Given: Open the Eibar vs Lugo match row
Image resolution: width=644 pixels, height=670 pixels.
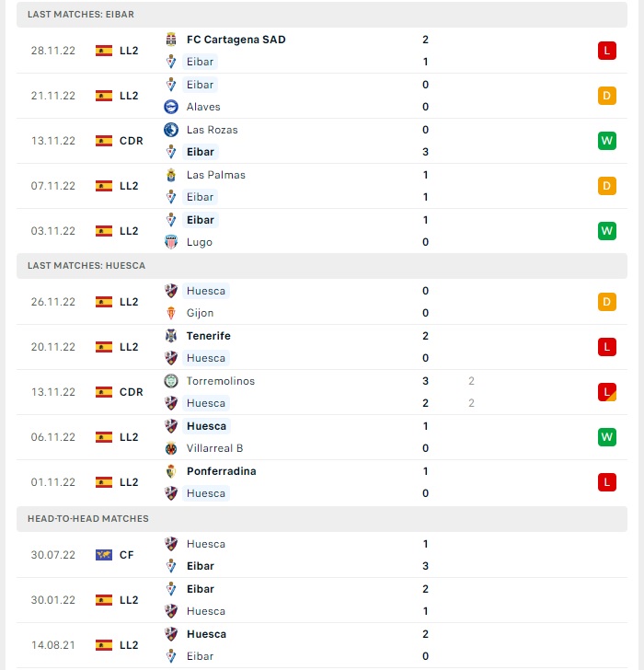Looking at the screenshot, I should pyautogui.click(x=322, y=231).
